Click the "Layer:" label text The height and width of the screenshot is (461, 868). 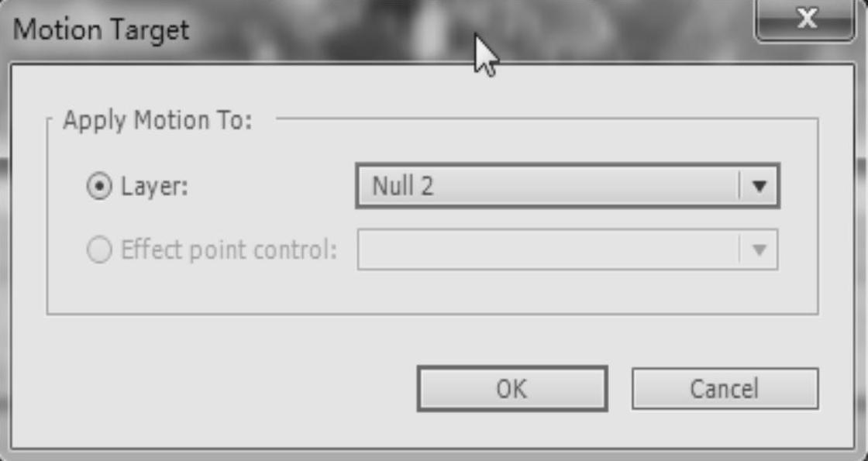click(x=154, y=187)
